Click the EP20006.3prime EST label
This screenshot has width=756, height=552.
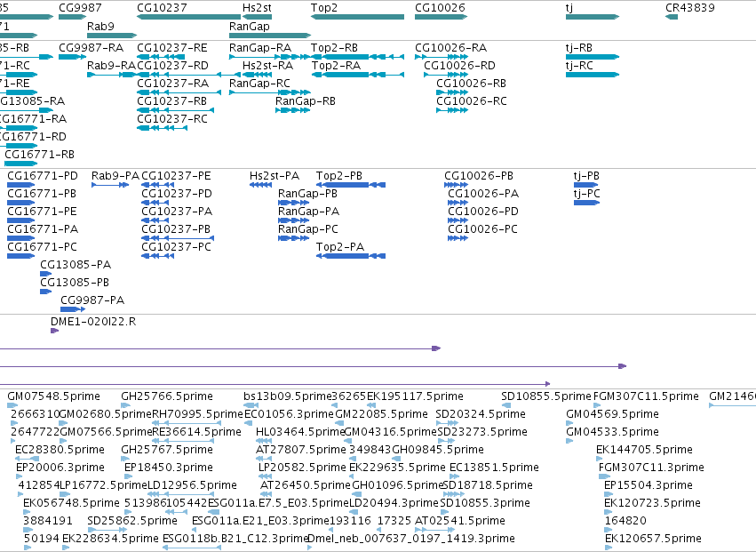(60, 468)
